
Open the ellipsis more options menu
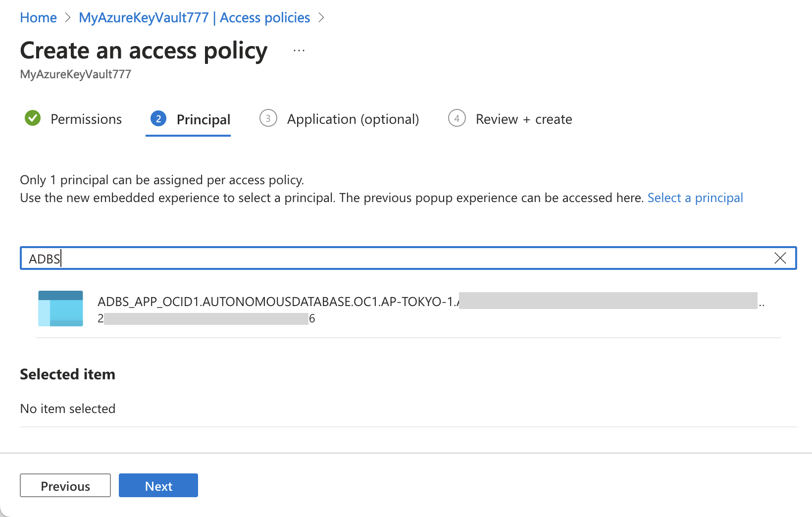click(x=299, y=51)
